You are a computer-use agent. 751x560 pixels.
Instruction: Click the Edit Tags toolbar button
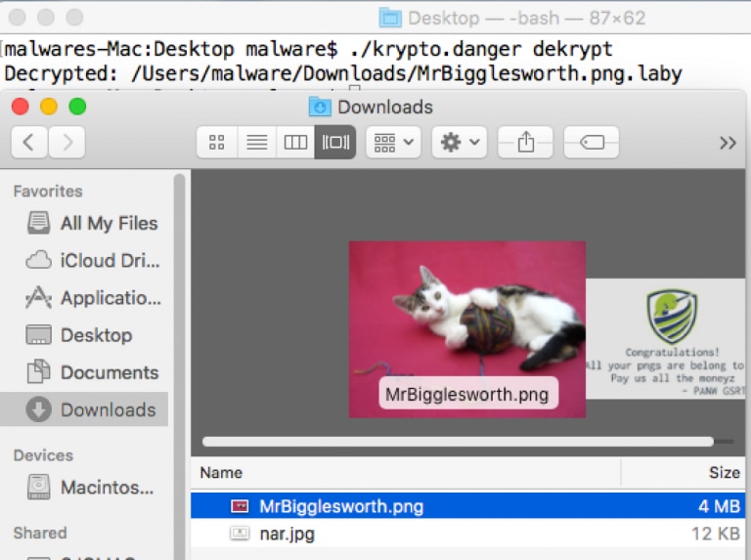[592, 142]
